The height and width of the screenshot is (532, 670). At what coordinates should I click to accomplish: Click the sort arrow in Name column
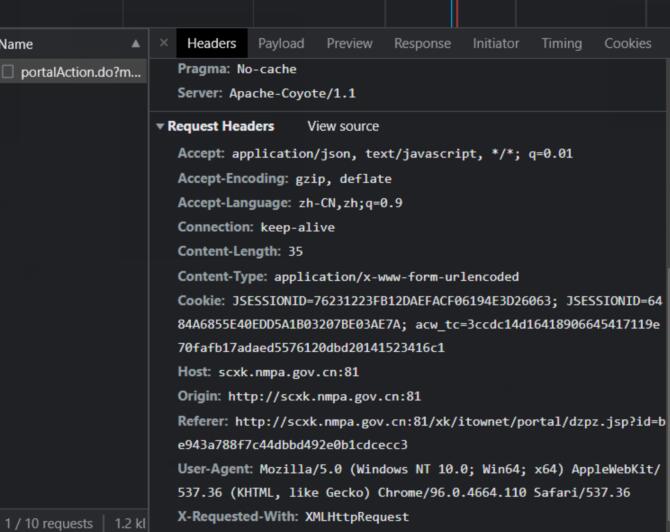tap(136, 44)
